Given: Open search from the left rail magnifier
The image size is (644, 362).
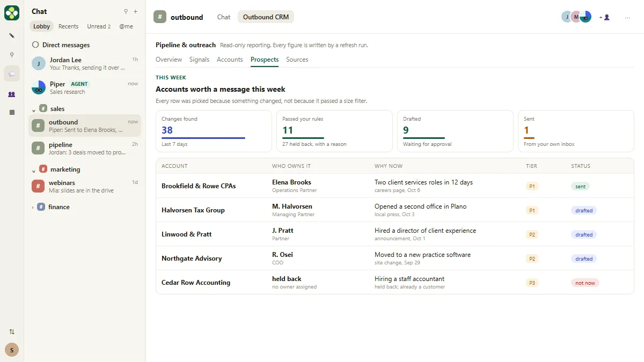Looking at the screenshot, I should point(12,55).
